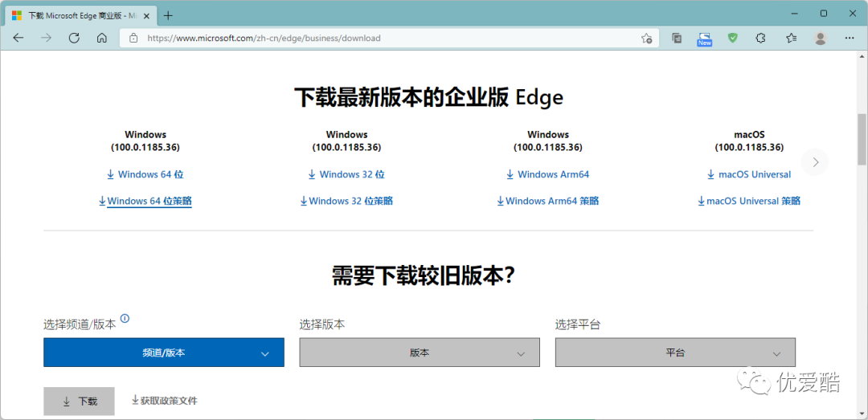
Task: Open the Extensions puzzle icon
Action: [x=760, y=39]
